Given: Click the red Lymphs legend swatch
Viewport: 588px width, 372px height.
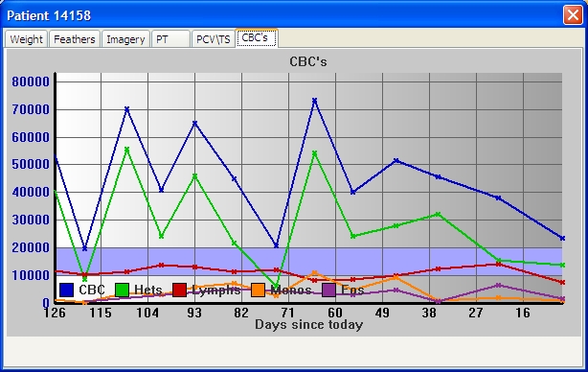Looking at the screenshot, I should point(179,290).
